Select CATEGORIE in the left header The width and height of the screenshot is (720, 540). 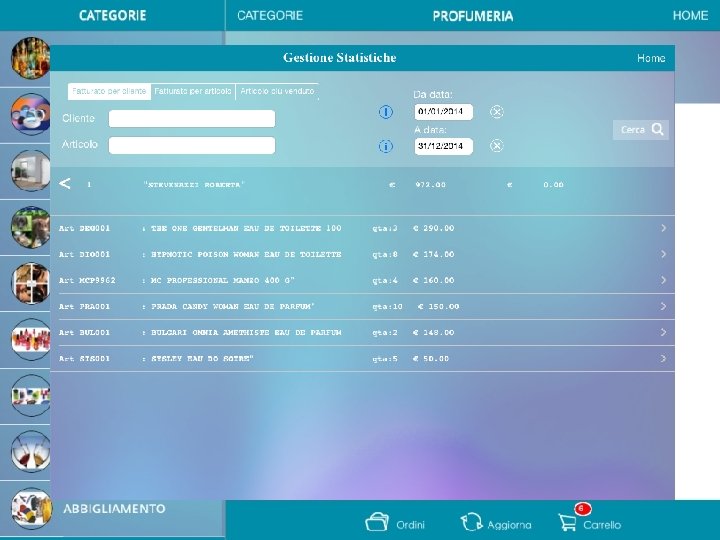tap(112, 16)
